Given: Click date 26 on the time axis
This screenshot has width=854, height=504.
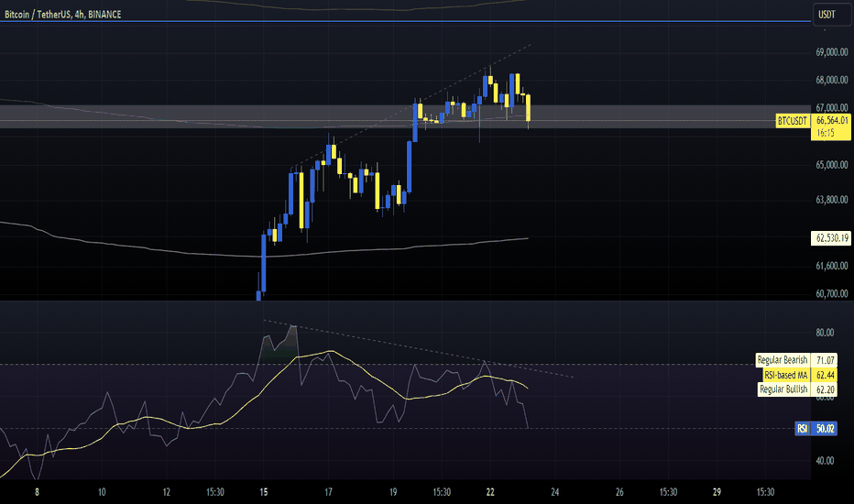Looking at the screenshot, I should (x=619, y=492).
